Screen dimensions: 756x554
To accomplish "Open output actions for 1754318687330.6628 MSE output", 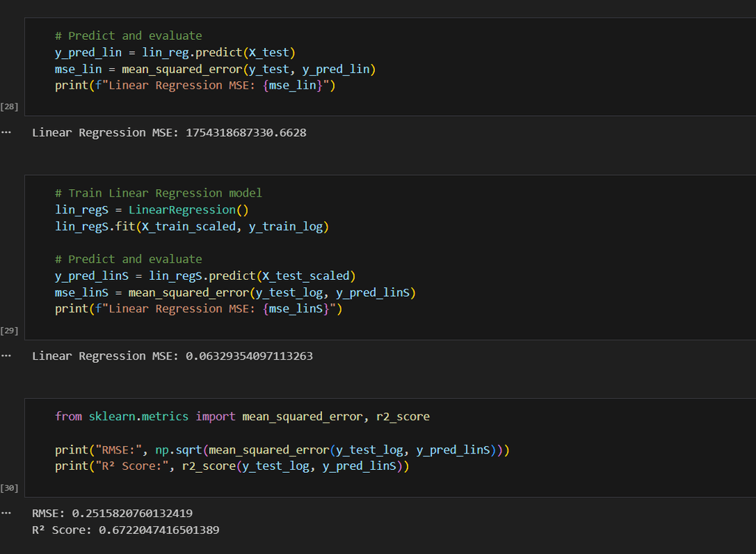I will pyautogui.click(x=7, y=133).
